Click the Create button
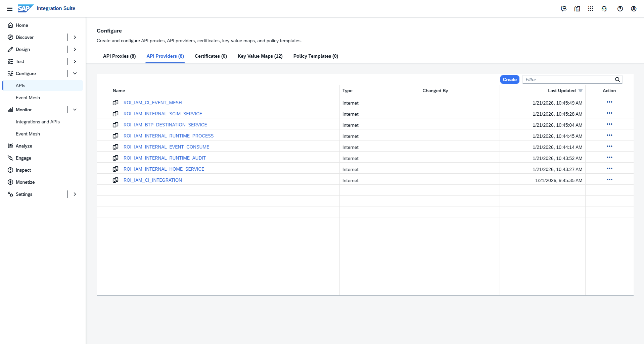The height and width of the screenshot is (344, 644). 509,79
